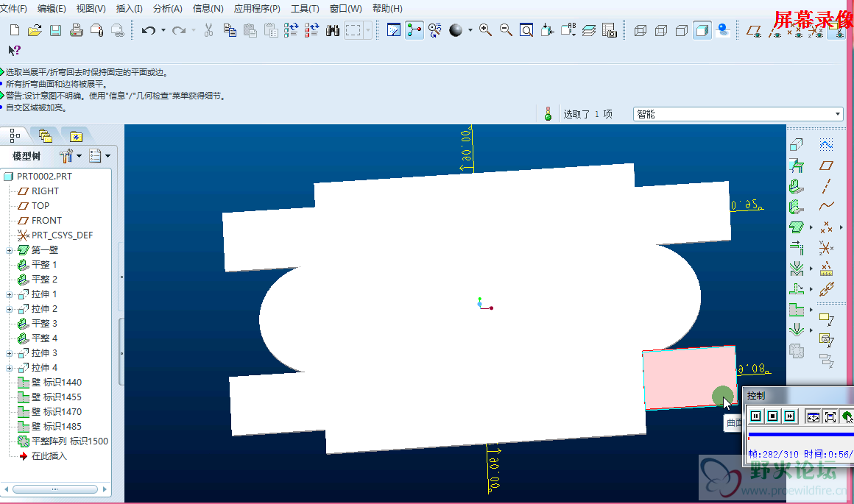Click the context-sensitive help arrow
Viewport: 854px width, 504px height.
(x=14, y=51)
